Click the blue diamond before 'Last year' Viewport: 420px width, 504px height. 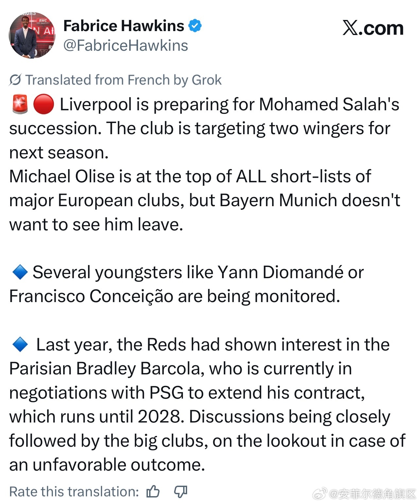click(x=20, y=345)
